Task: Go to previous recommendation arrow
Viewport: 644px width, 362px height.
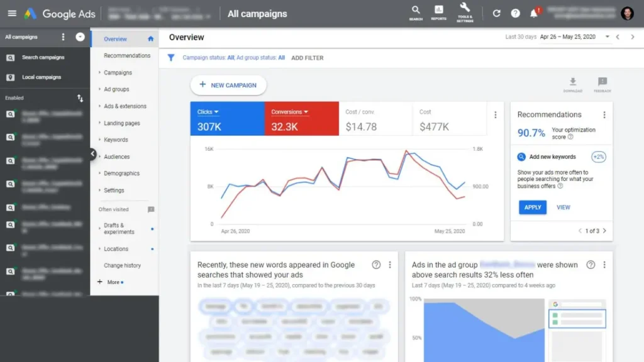Action: [x=580, y=231]
